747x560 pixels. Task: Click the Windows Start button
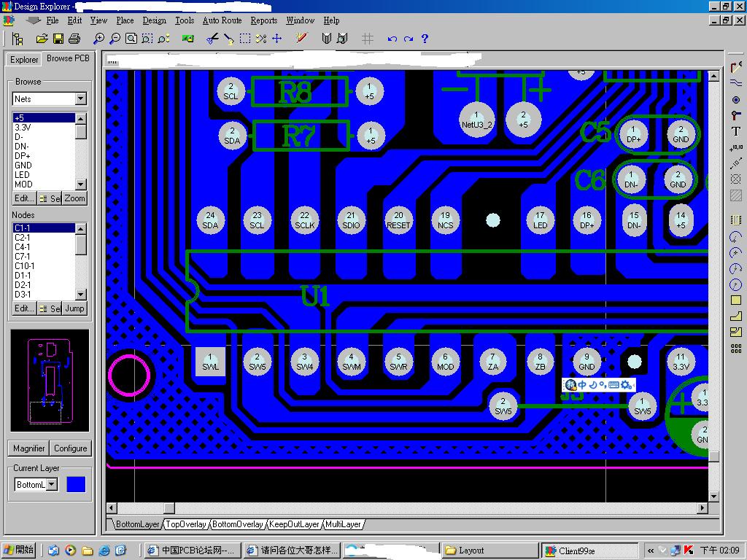coord(19,550)
